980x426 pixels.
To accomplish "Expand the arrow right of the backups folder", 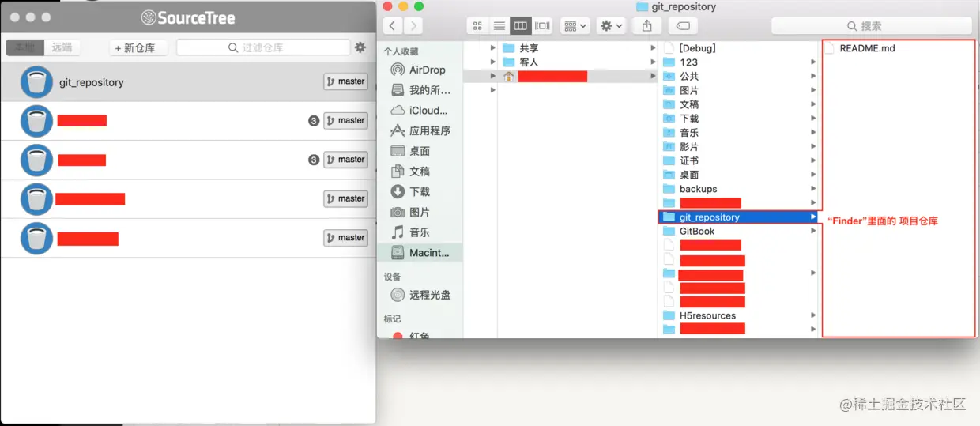I will point(813,189).
